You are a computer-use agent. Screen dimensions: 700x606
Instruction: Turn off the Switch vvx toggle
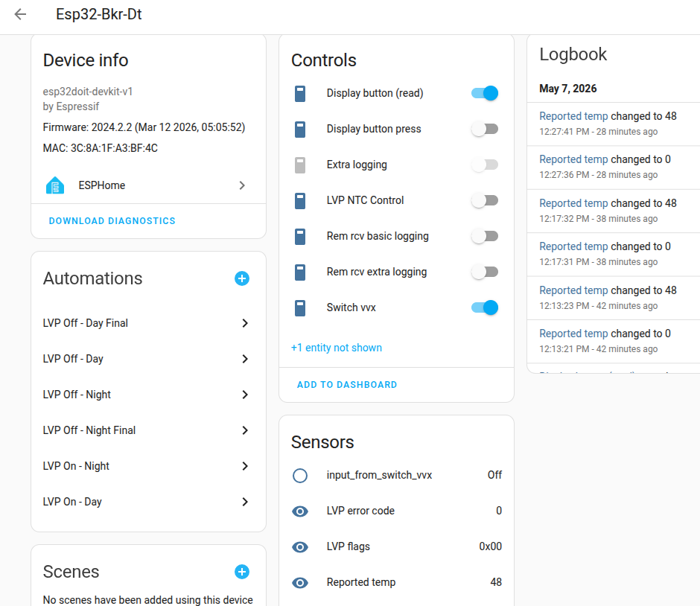[485, 307]
